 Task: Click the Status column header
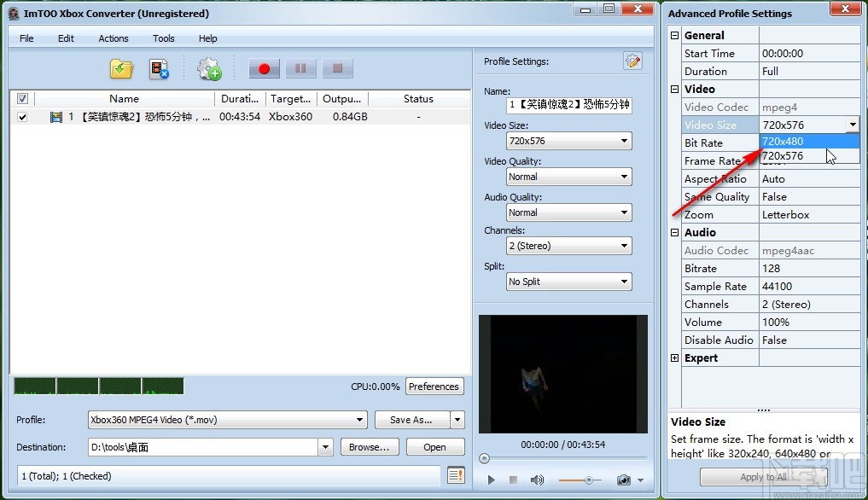tap(418, 99)
